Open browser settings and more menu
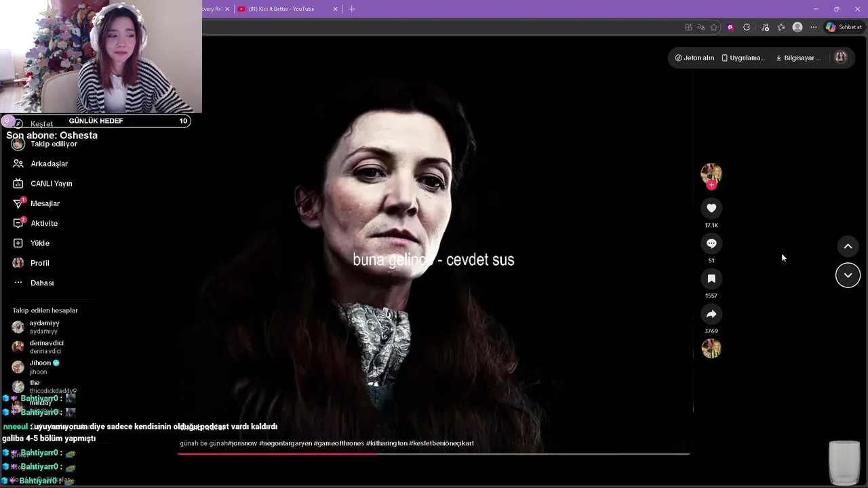The image size is (868, 488). tap(814, 27)
